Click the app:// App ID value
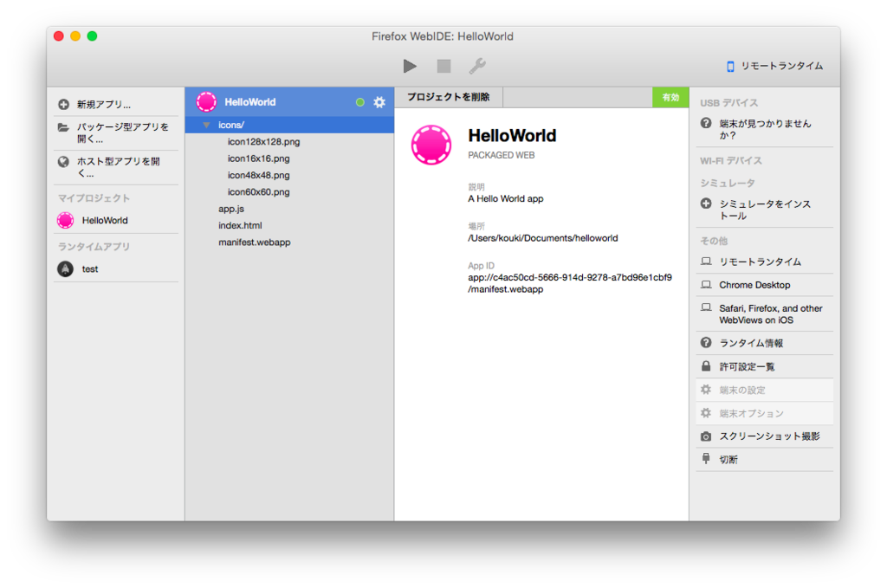887x588 pixels. 570,283
